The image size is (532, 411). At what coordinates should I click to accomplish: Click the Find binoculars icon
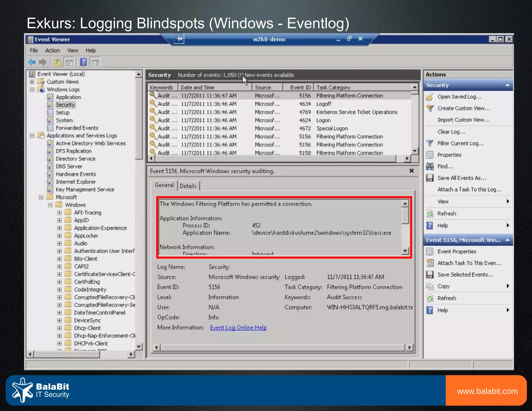point(430,166)
